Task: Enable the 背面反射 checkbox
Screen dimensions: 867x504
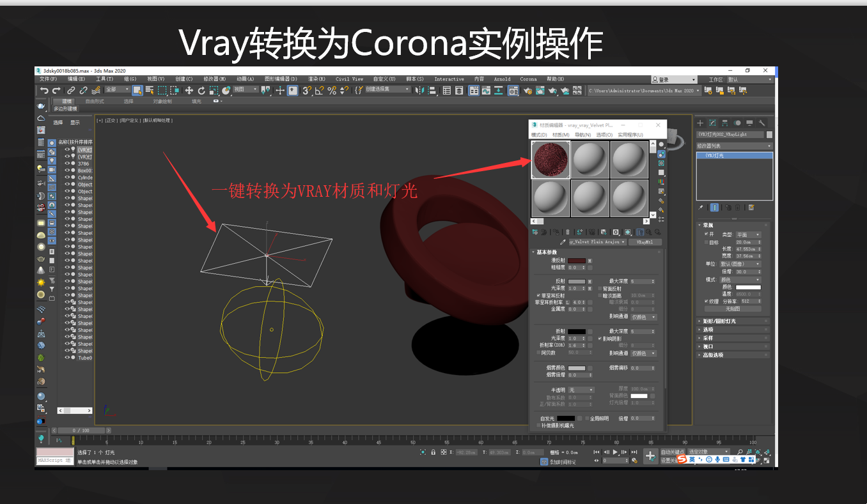Action: (600, 288)
